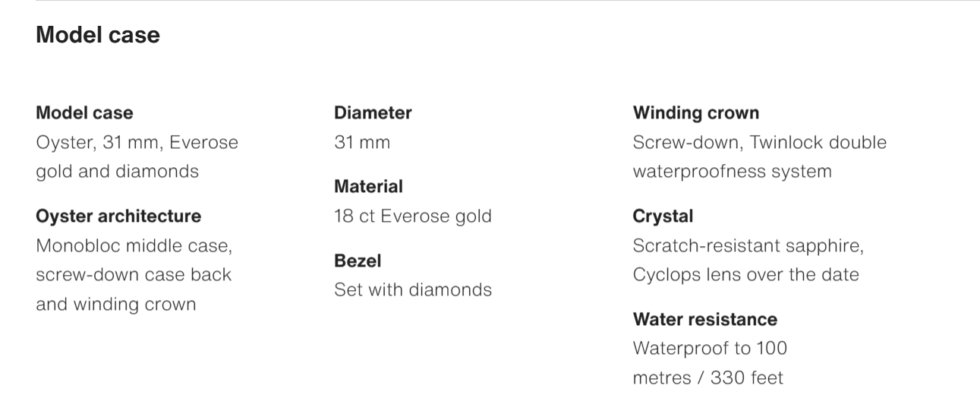
Task: Select the "Oyster, 31 mm, Everose" description text
Action: click(x=137, y=143)
